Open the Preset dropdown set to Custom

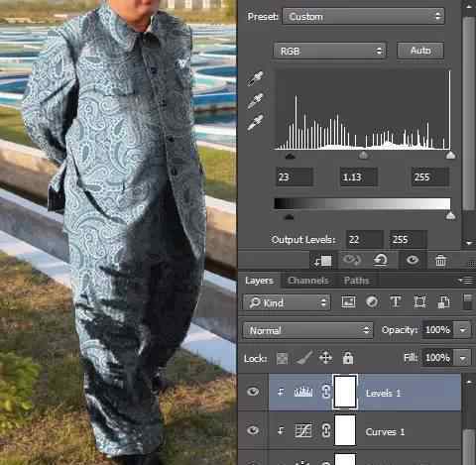pos(363,16)
